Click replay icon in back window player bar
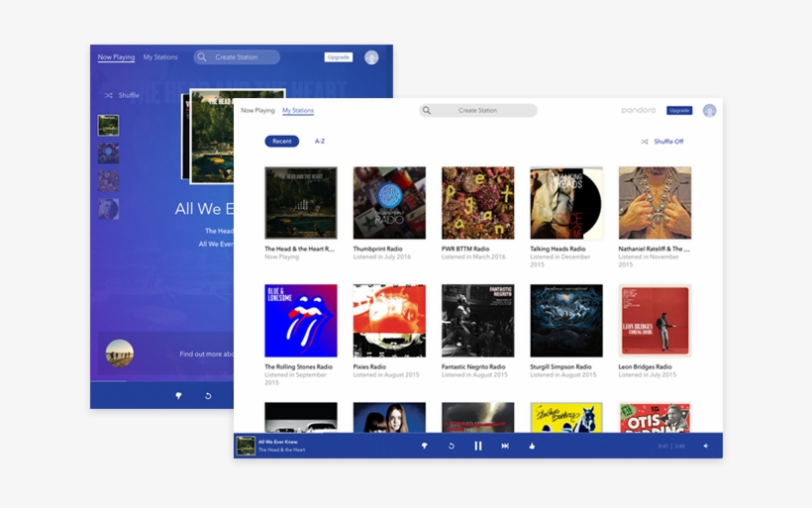The width and height of the screenshot is (812, 508). tap(208, 396)
